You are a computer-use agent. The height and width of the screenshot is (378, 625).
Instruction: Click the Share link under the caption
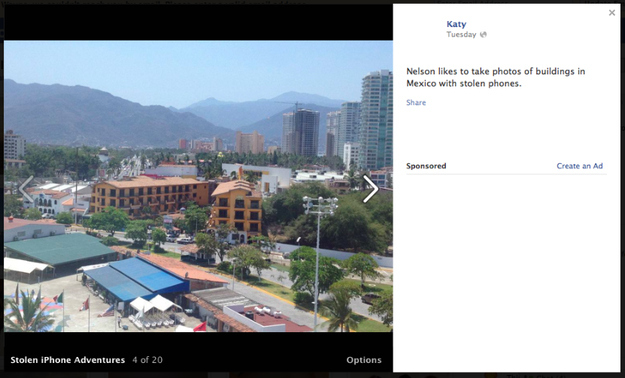416,102
